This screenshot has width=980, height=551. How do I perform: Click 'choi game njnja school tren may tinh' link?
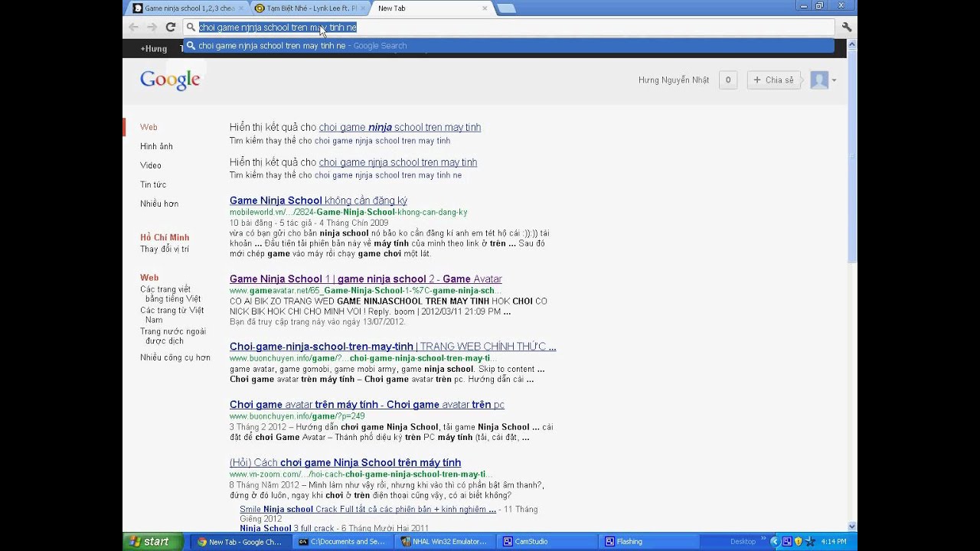click(x=397, y=162)
